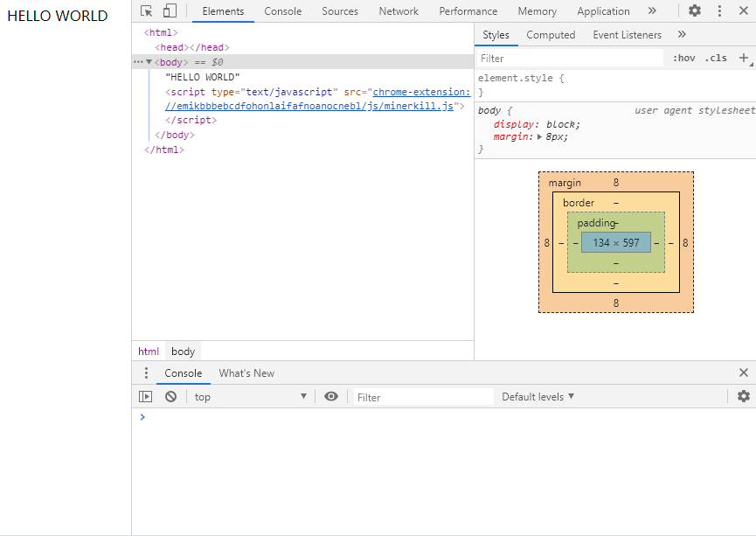Open DevTools settings gear icon
Screen dimensions: 756x536
tap(694, 10)
